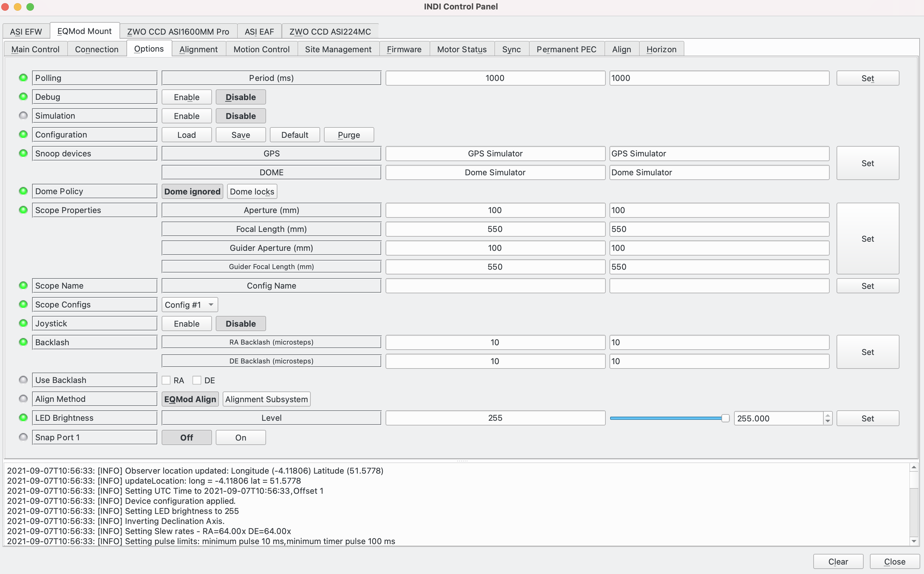Click the green status indicator for Debug
Image resolution: width=924 pixels, height=574 pixels.
23,97
